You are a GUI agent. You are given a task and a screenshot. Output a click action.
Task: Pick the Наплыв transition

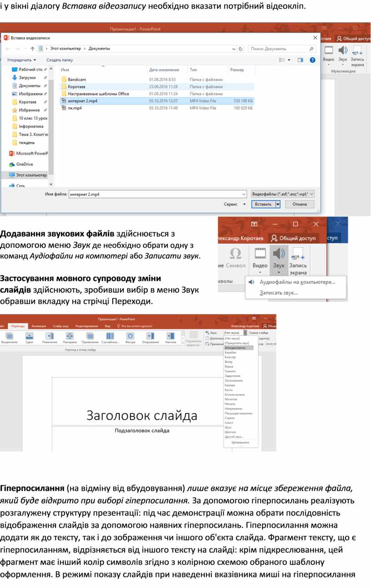[170, 338]
